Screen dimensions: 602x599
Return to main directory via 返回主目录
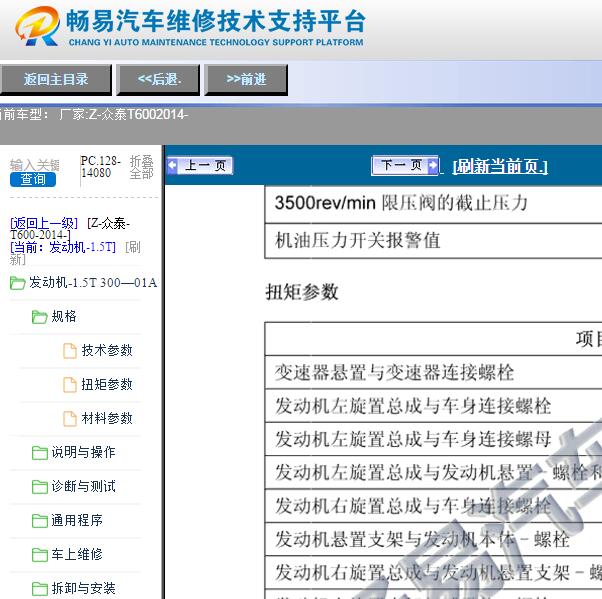pyautogui.click(x=56, y=79)
